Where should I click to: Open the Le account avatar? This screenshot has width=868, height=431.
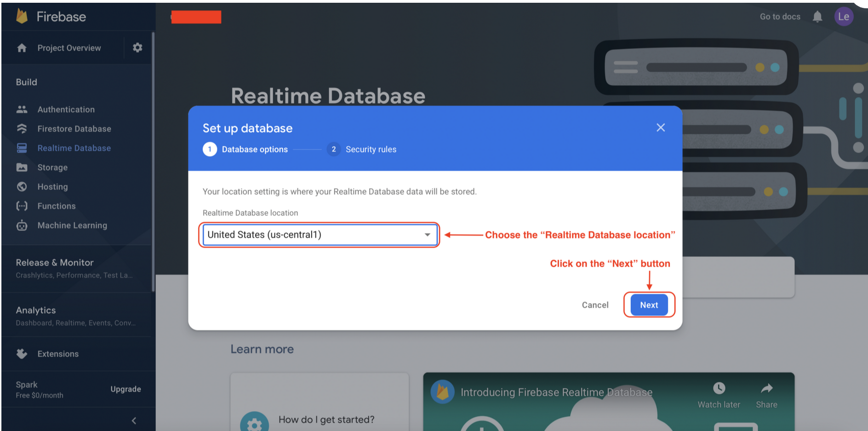coord(844,17)
